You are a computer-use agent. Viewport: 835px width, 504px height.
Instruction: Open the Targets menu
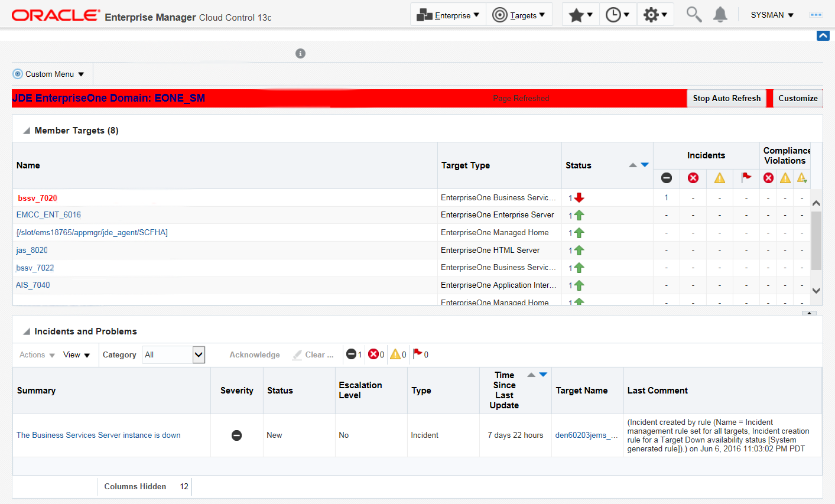pyautogui.click(x=519, y=15)
